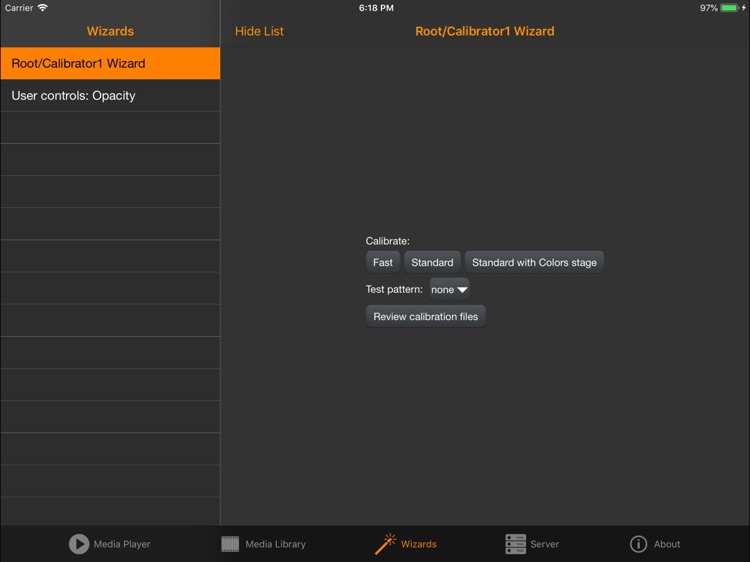Click the Wi-Fi icon in status bar
Screen dimensions: 750x562
(43, 8)
